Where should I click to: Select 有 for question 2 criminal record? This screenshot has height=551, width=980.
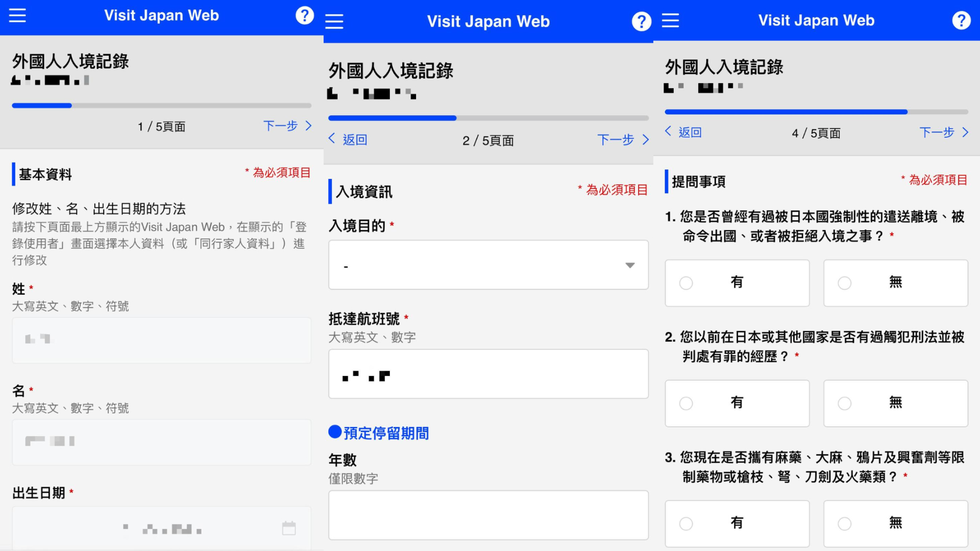737,404
